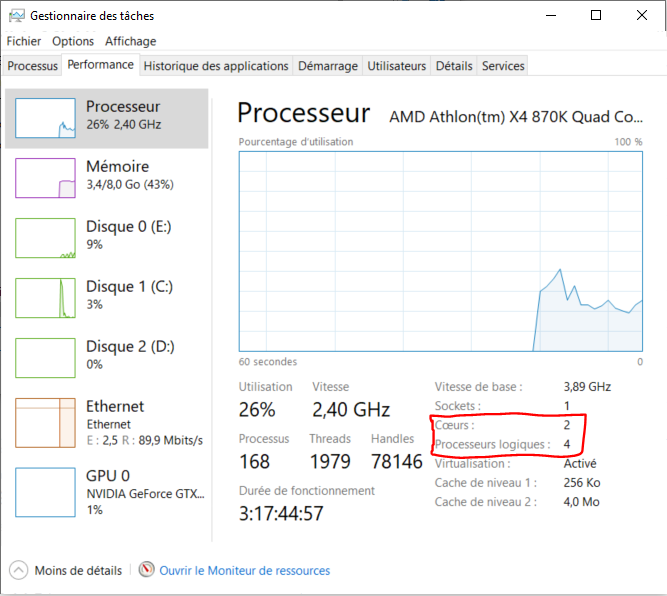Open the Fichier menu
The width and height of the screenshot is (667, 596).
click(x=24, y=41)
